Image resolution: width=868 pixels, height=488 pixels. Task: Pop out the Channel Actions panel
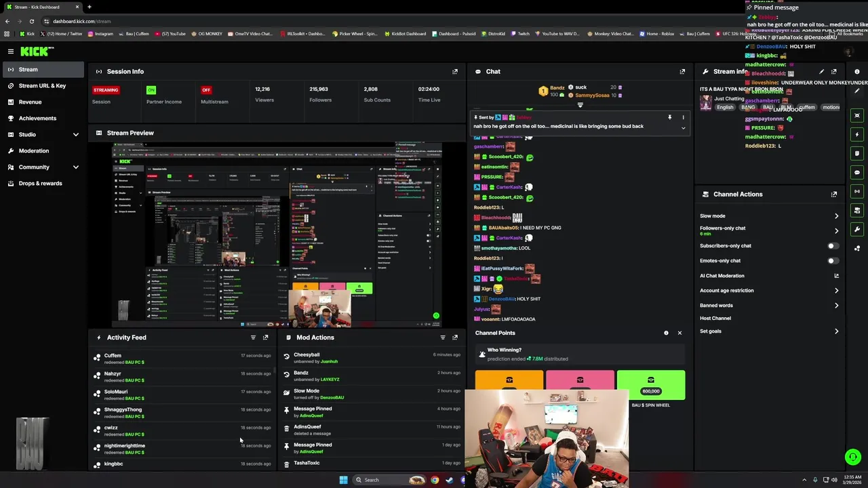(834, 194)
